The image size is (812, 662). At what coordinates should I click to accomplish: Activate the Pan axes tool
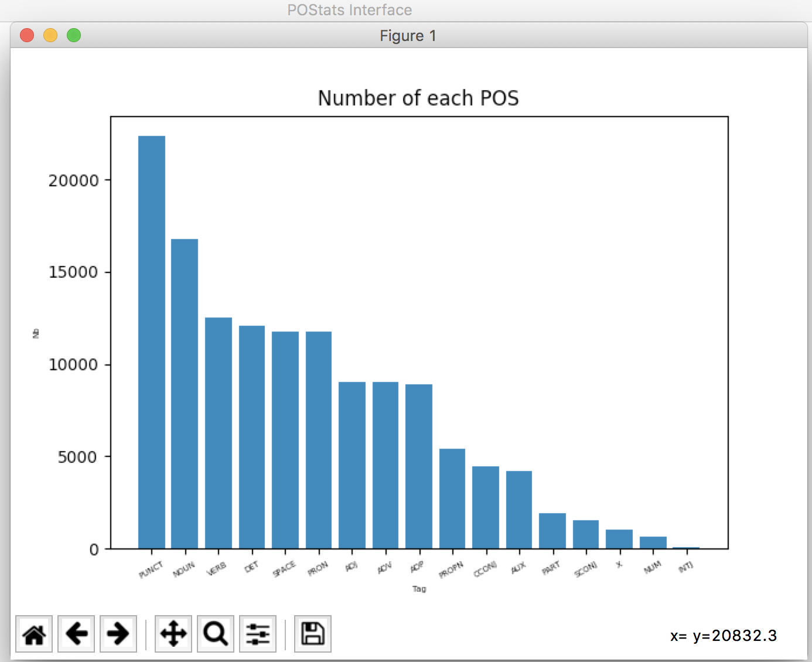(x=173, y=634)
